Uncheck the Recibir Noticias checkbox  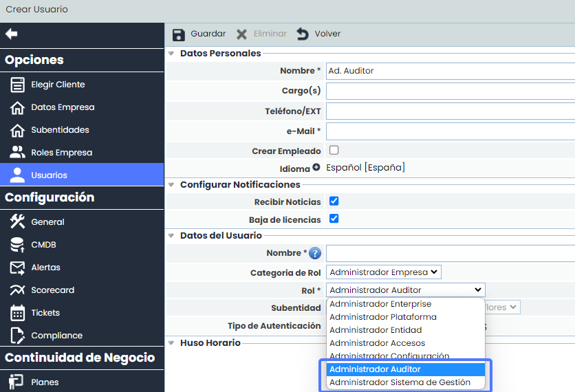(334, 202)
